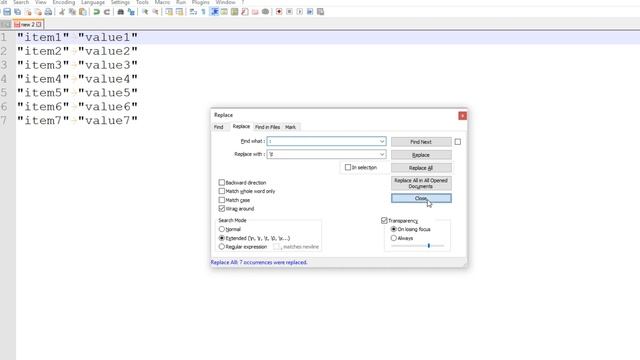Toggle the Monitoring eye icon
Viewport: 640px width, 360px height.
265,12
